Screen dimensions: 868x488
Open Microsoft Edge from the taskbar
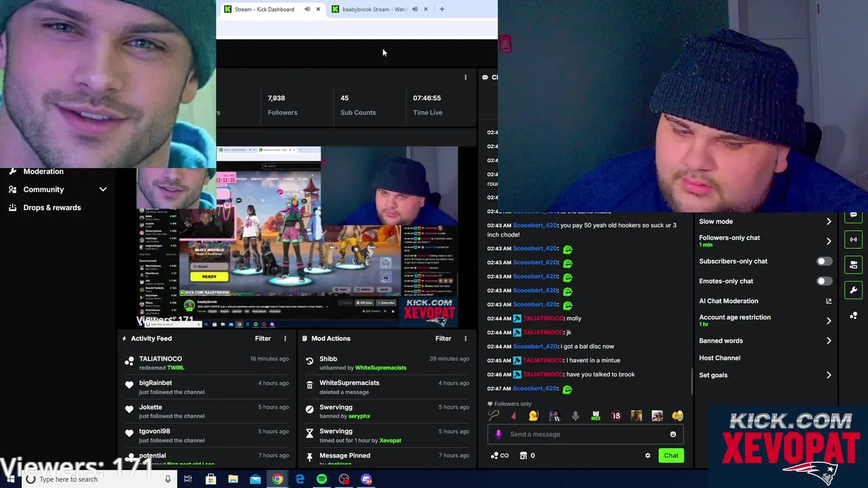pyautogui.click(x=300, y=479)
